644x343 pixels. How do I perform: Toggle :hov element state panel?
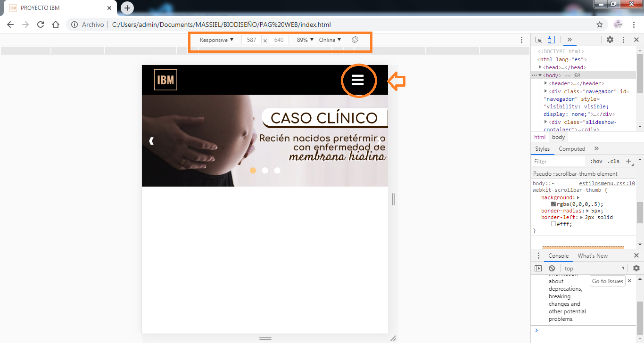click(x=596, y=161)
